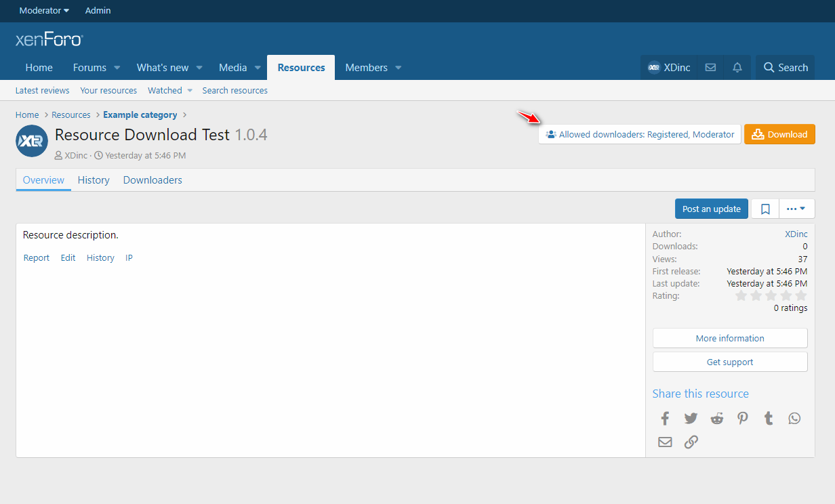
Task: Expand the Forums navigation arrow
Action: click(x=117, y=68)
